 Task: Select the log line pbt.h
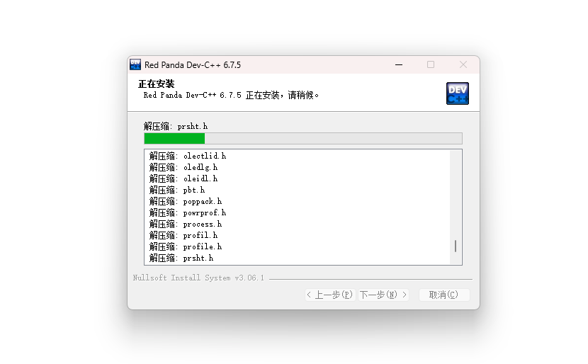click(177, 190)
